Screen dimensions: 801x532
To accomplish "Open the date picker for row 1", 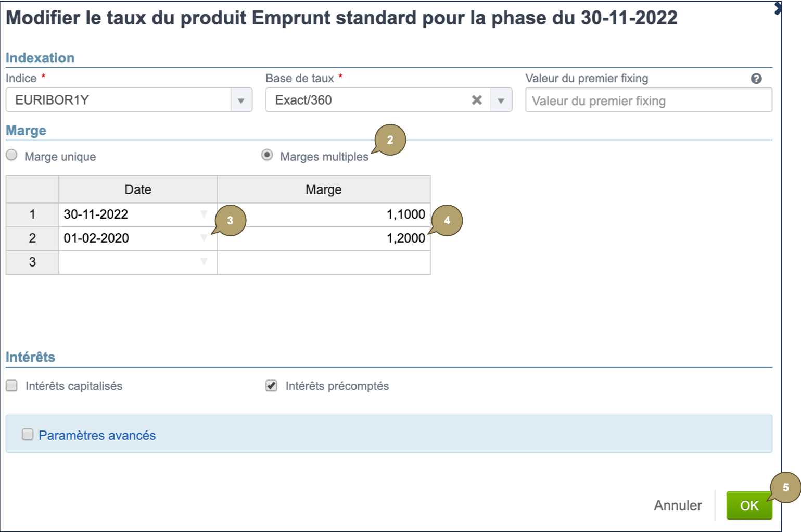I will pos(204,214).
